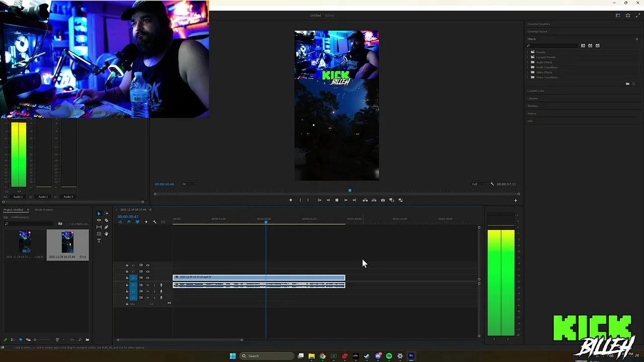Open Timeline Display Settings wrench
The width and height of the screenshot is (644, 362).
coord(155,222)
